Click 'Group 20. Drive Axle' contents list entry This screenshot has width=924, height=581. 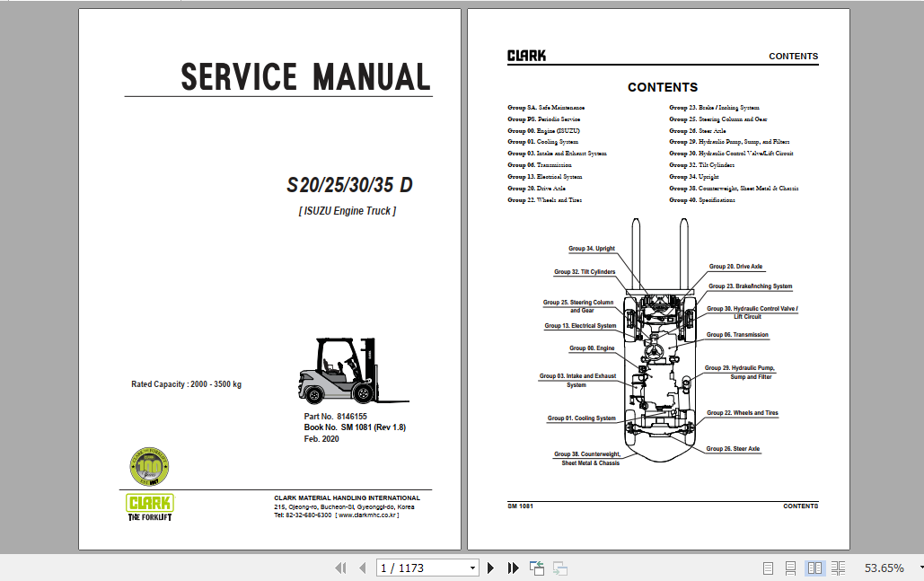(536, 188)
